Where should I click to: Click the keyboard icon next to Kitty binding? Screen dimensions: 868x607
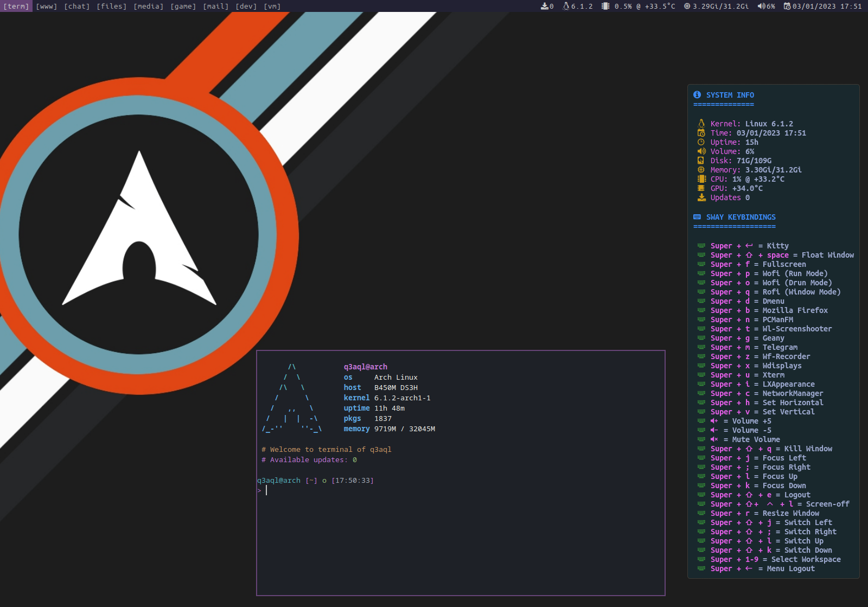(701, 246)
